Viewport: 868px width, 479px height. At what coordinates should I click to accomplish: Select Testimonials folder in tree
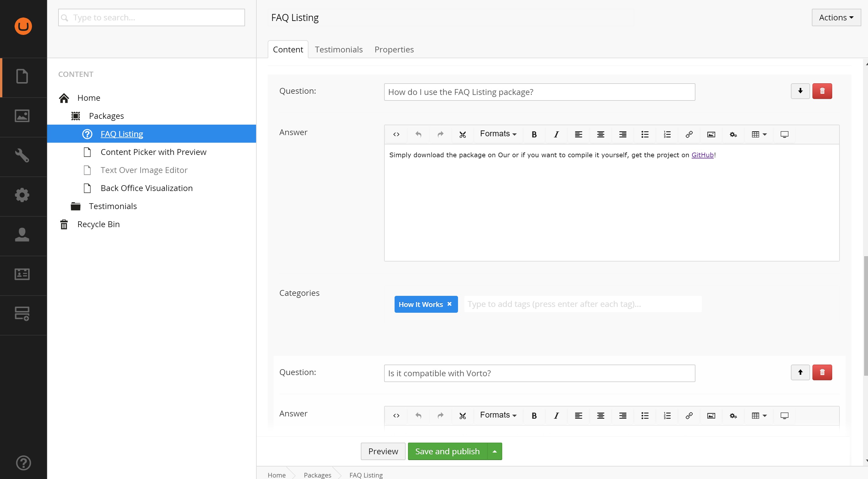point(113,206)
